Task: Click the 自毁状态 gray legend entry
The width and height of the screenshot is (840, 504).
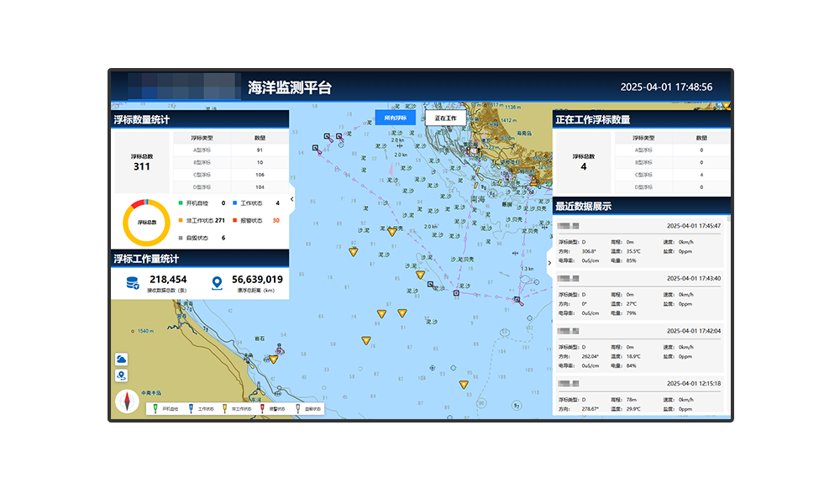Action: tap(202, 238)
